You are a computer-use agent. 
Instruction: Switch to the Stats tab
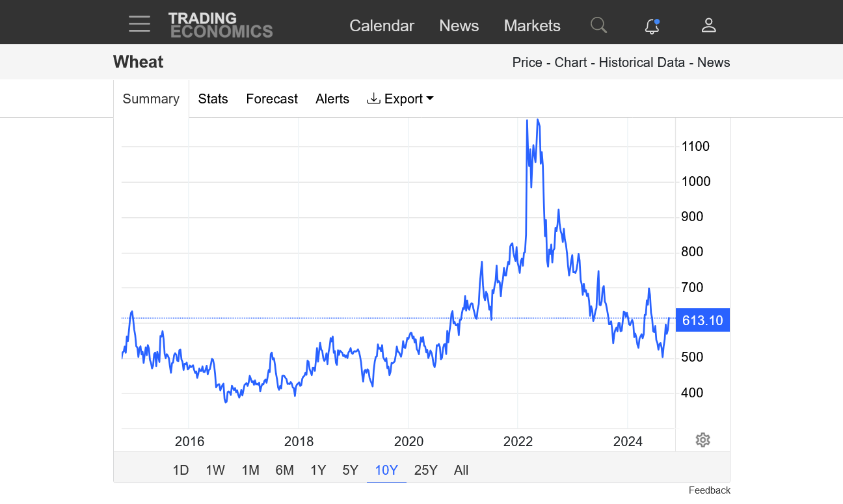pyautogui.click(x=213, y=99)
